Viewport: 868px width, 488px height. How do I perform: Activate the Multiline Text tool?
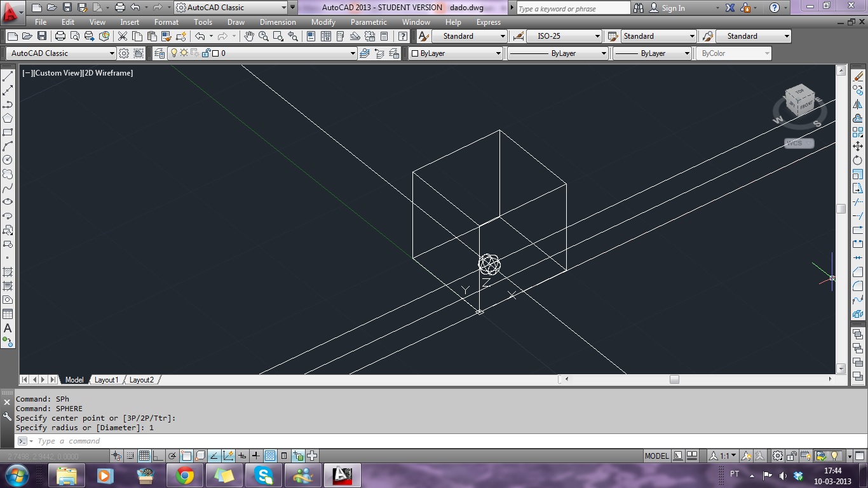[8, 329]
